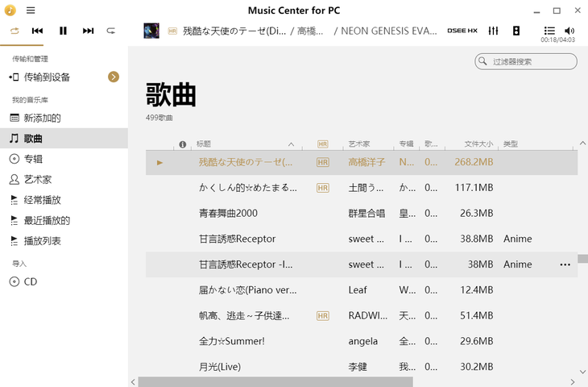
Task: Click the magnifier search icon
Action: tap(482, 61)
